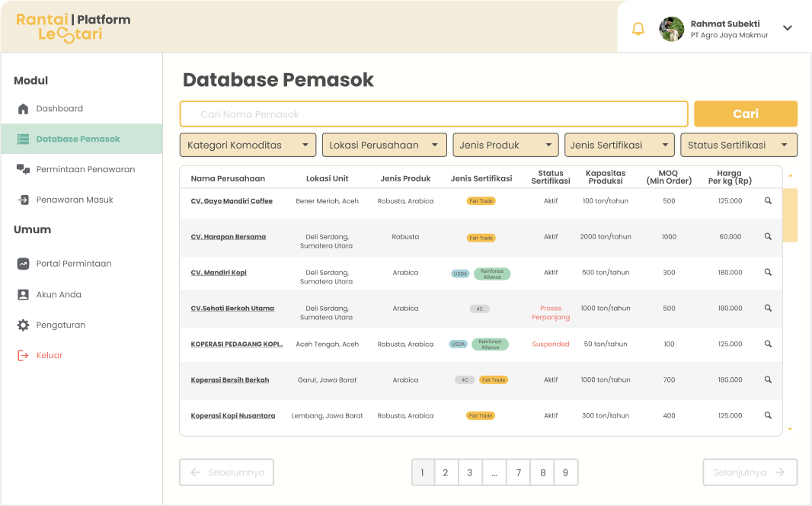Select the Permintaan Penawaran chat icon
This screenshot has width=812, height=506.
21,168
